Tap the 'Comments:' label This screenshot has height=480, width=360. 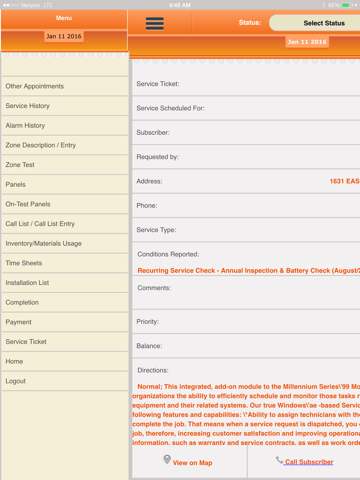154,288
